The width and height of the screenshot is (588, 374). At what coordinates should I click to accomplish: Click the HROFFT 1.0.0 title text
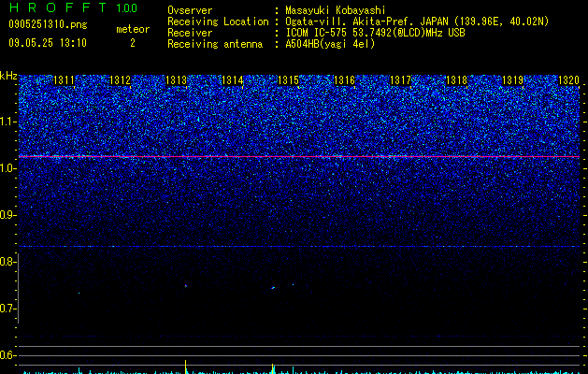click(74, 7)
